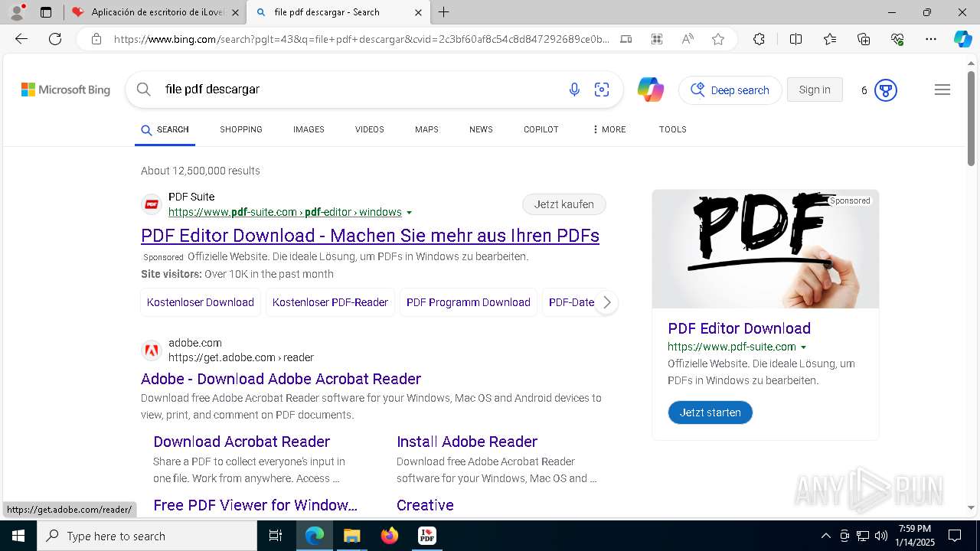Click the Deep search button
980x551 pixels.
coord(730,90)
